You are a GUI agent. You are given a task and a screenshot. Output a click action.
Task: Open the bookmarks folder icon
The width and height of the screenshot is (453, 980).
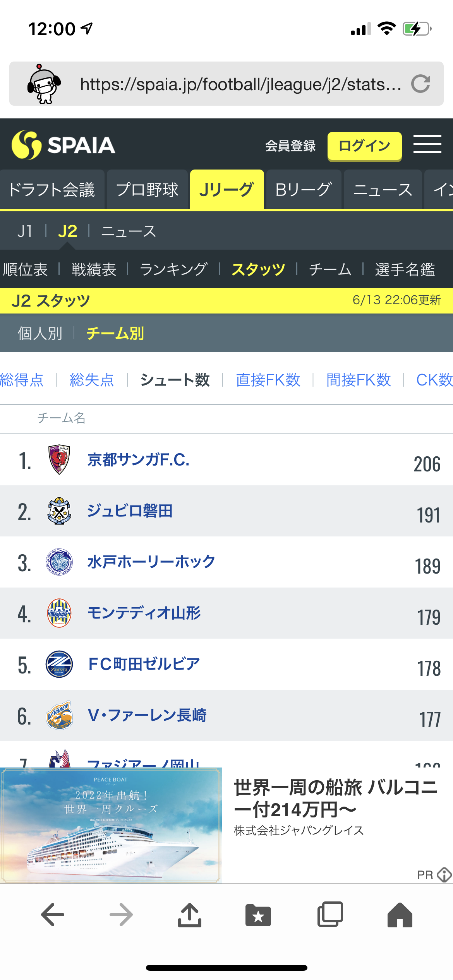point(258,915)
